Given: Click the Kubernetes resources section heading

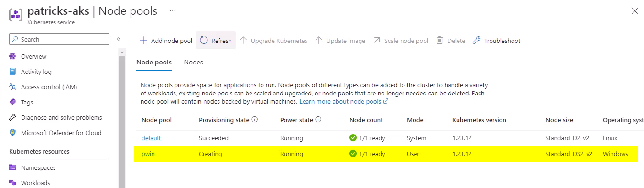Looking at the screenshot, I should click(39, 151).
